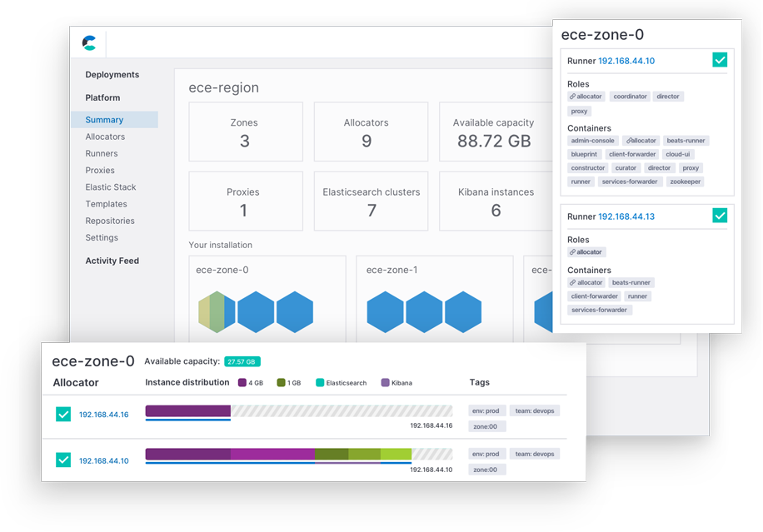Uncheck runner 192.168.44.13 checkbox

coord(720,216)
